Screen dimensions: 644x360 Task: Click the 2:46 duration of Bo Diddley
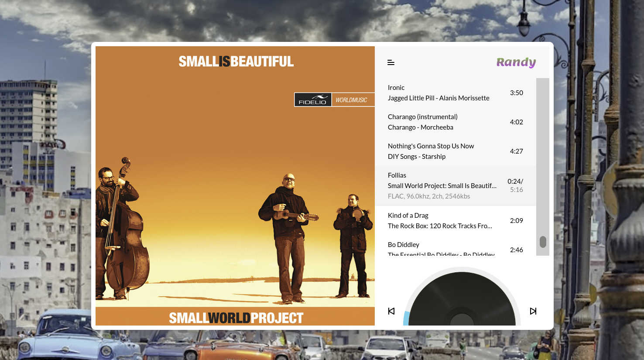click(x=517, y=250)
